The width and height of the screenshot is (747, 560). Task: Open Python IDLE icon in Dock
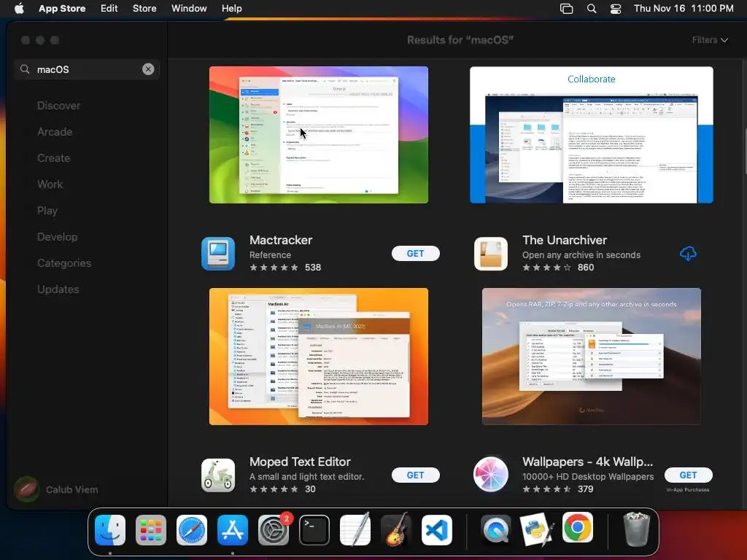pyautogui.click(x=537, y=529)
